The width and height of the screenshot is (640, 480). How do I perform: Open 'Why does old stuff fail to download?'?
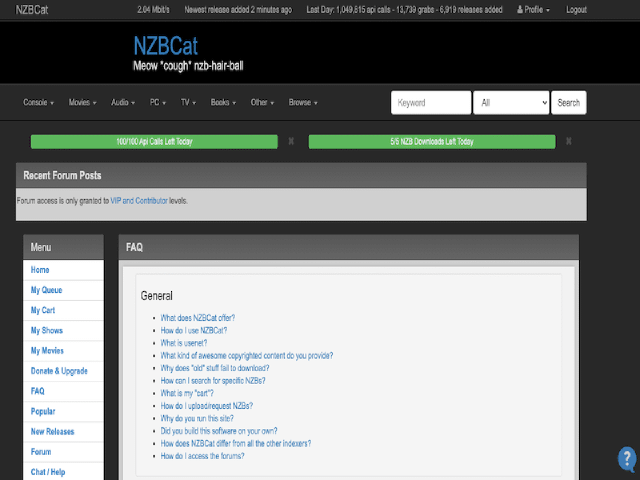click(x=215, y=368)
